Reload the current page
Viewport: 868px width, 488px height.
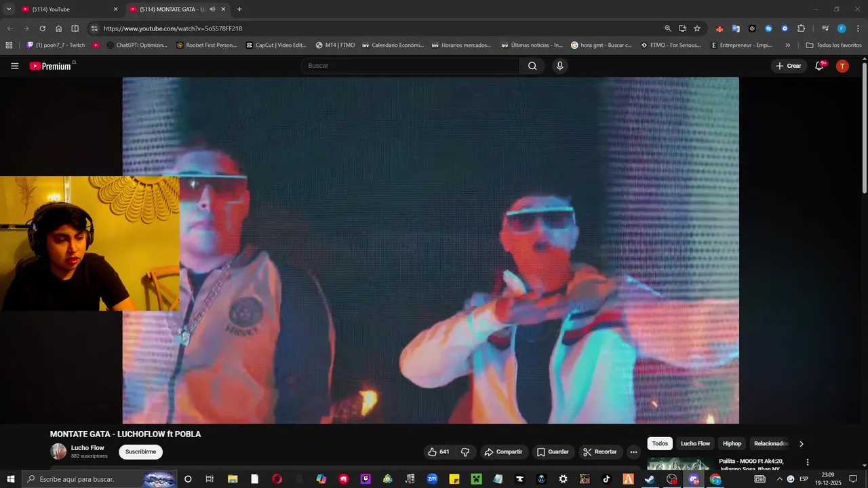pos(42,28)
